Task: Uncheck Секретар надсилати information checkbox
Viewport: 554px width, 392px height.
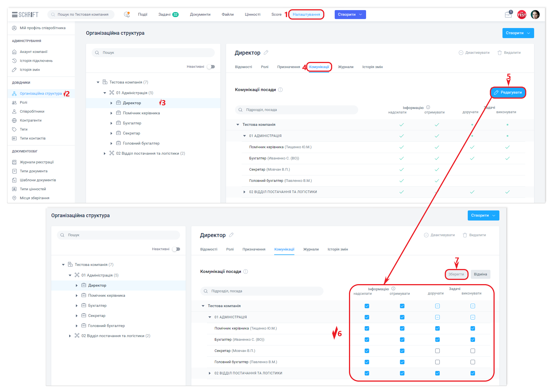Action: point(367,351)
